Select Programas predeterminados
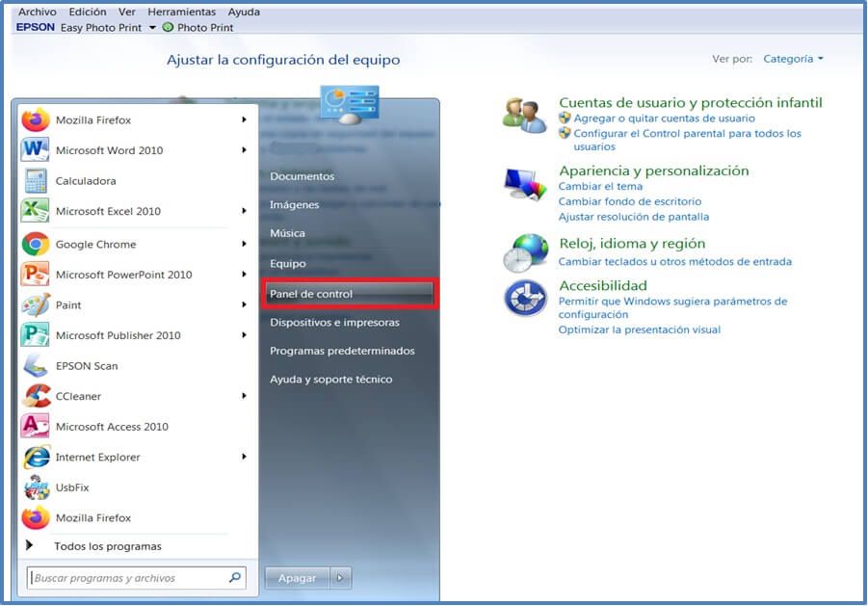The width and height of the screenshot is (868, 606). (342, 351)
